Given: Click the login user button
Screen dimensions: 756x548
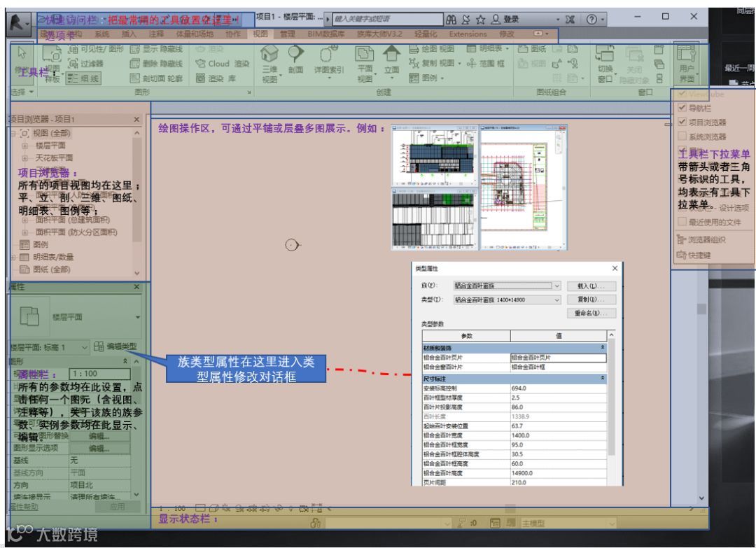Looking at the screenshot, I should [x=505, y=20].
